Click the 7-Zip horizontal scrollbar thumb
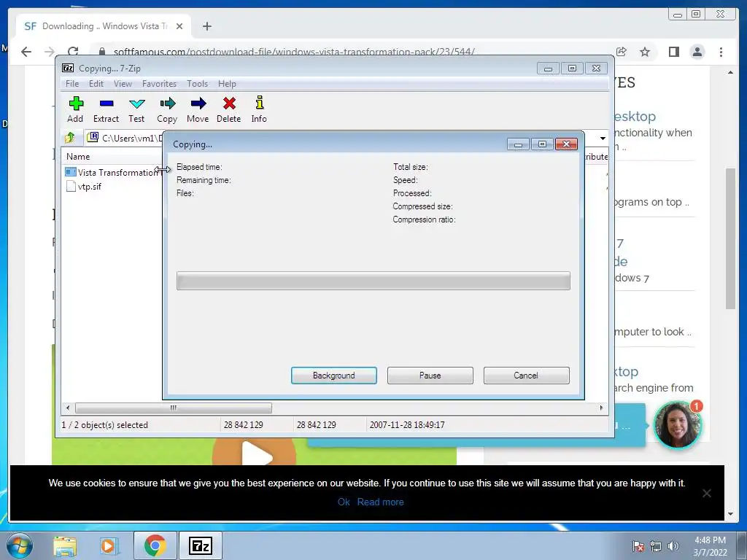This screenshot has width=747, height=560. point(174,408)
